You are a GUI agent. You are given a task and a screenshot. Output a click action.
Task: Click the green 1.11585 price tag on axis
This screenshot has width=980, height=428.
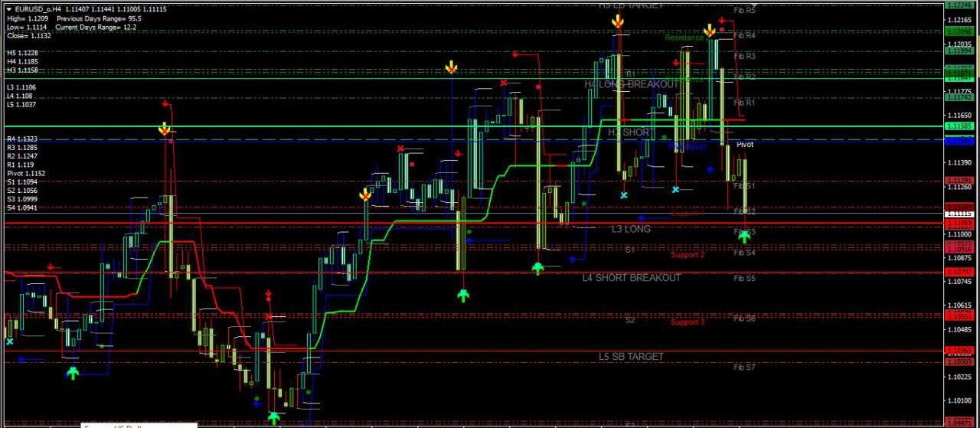tap(959, 126)
